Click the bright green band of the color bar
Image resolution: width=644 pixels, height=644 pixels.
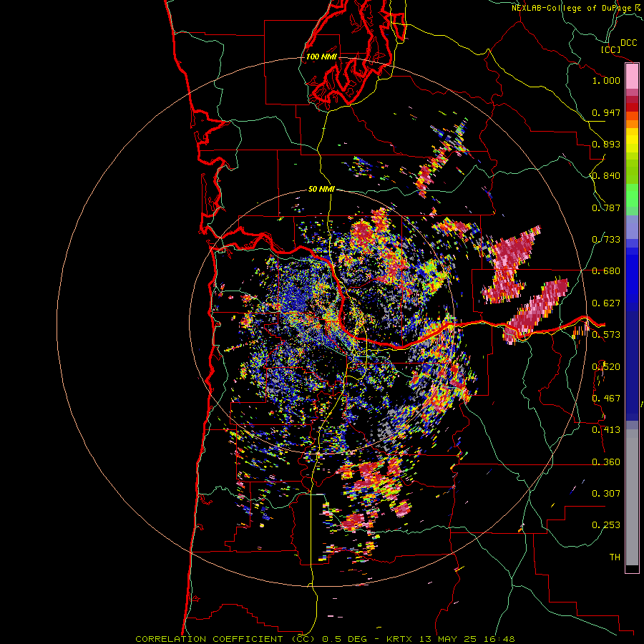[x=632, y=195]
